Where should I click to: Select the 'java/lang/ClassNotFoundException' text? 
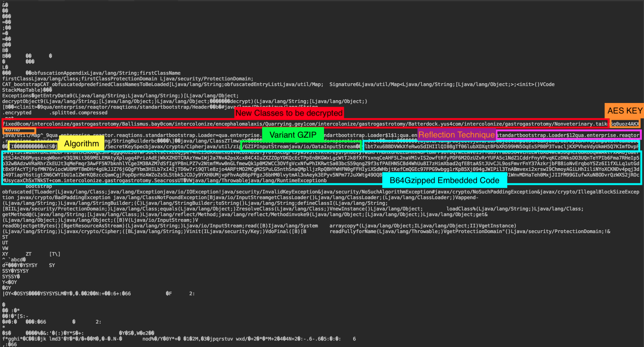[x=160, y=198]
